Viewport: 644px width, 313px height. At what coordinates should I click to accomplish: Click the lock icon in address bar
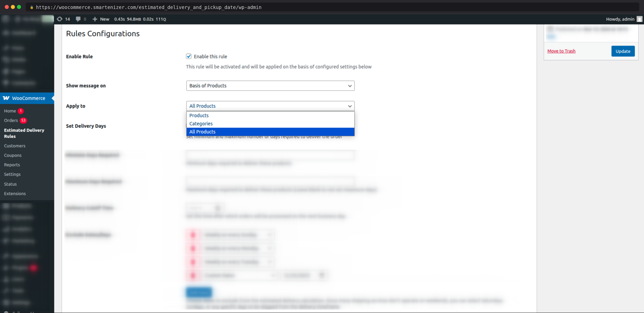tap(32, 7)
